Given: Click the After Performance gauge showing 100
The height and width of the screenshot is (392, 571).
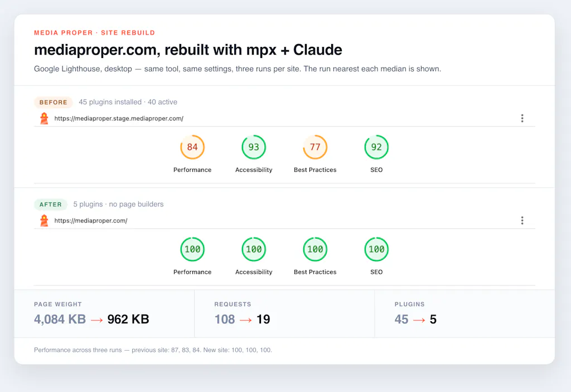Looking at the screenshot, I should tap(192, 249).
